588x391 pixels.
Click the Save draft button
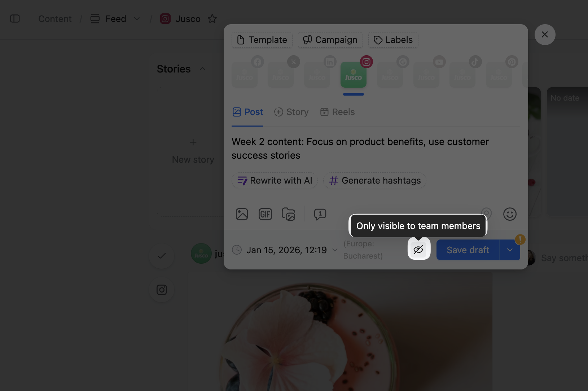tap(468, 250)
